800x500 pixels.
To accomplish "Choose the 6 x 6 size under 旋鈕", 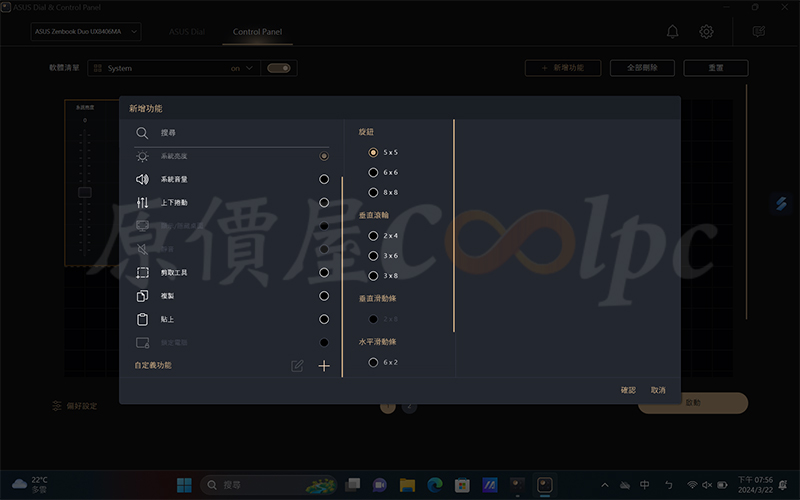I will pos(373,172).
